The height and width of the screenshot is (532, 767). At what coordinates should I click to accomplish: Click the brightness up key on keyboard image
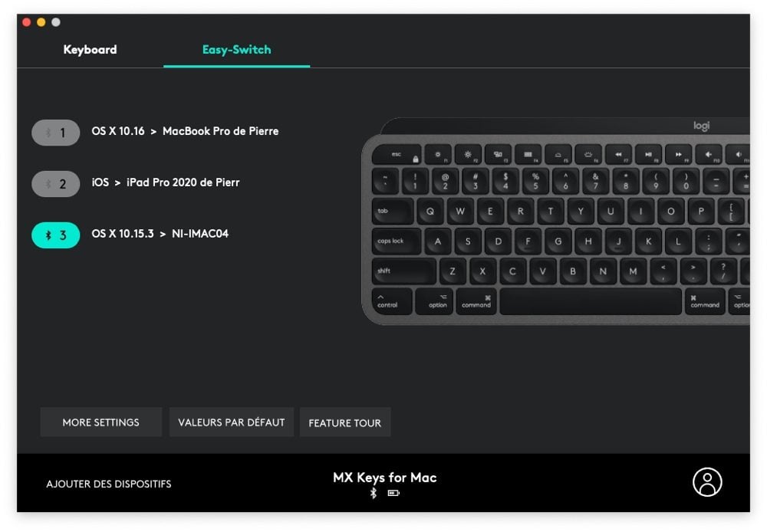[x=468, y=155]
